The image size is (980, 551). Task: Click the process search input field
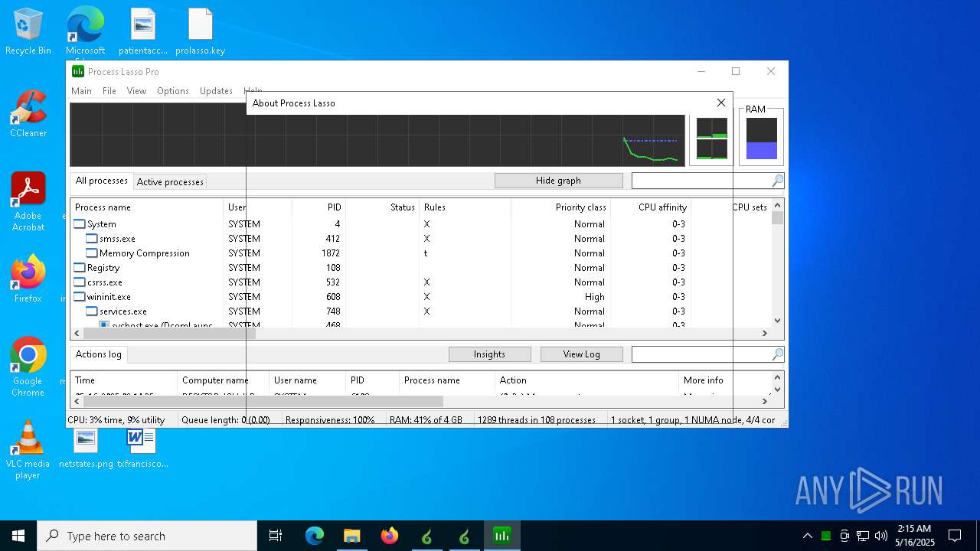tap(701, 181)
